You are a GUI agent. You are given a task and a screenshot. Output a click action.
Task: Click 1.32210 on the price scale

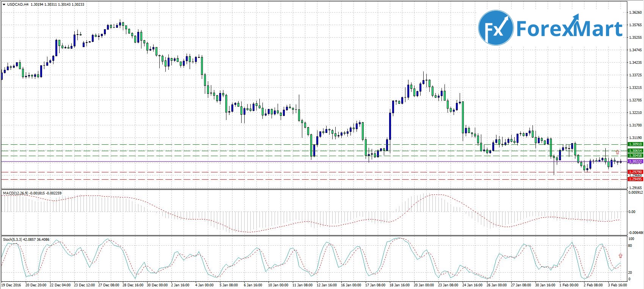pos(635,113)
